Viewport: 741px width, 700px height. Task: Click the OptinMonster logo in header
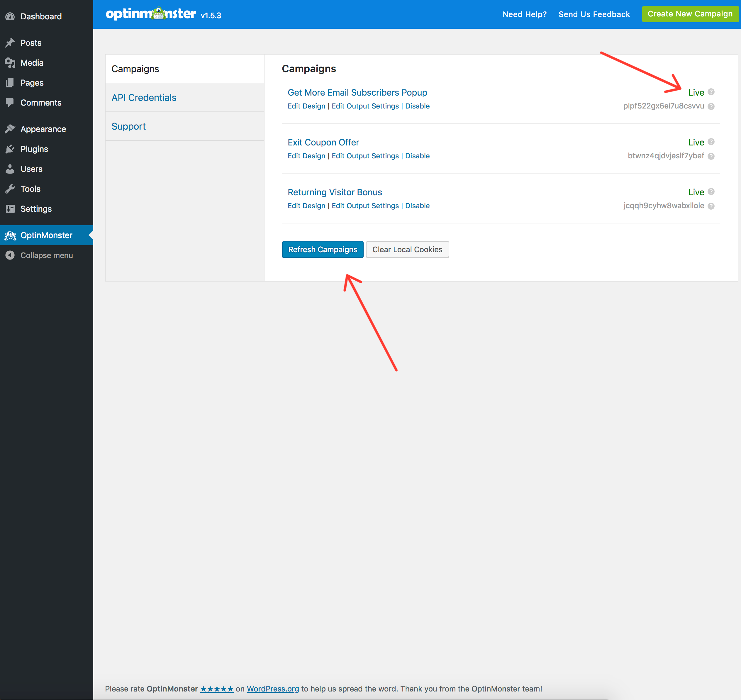(151, 14)
